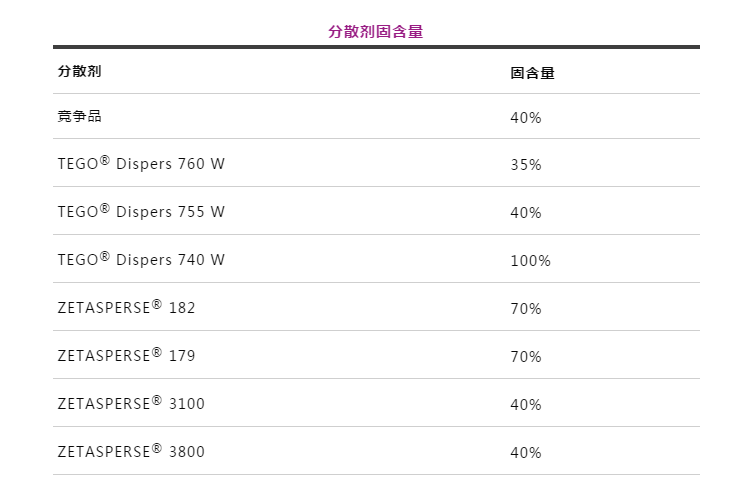Select the 100% solid content value
This screenshot has height=493, width=735.
click(530, 261)
